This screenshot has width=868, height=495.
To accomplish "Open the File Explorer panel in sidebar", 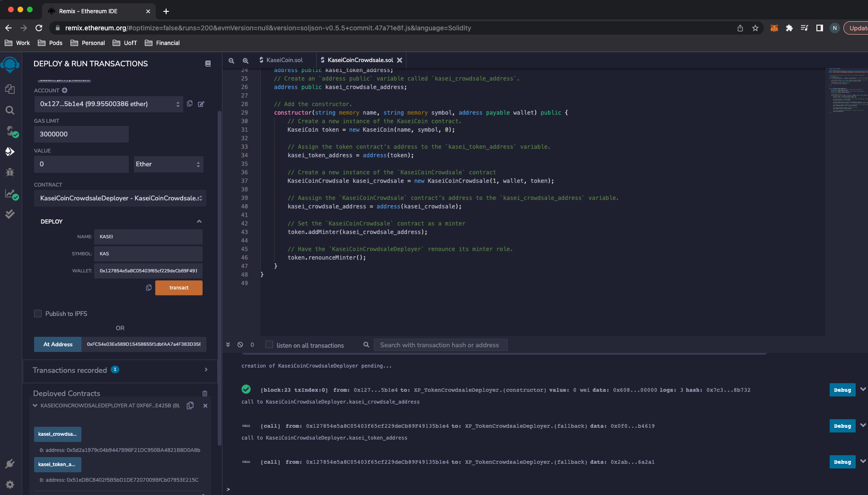I will pos(10,89).
